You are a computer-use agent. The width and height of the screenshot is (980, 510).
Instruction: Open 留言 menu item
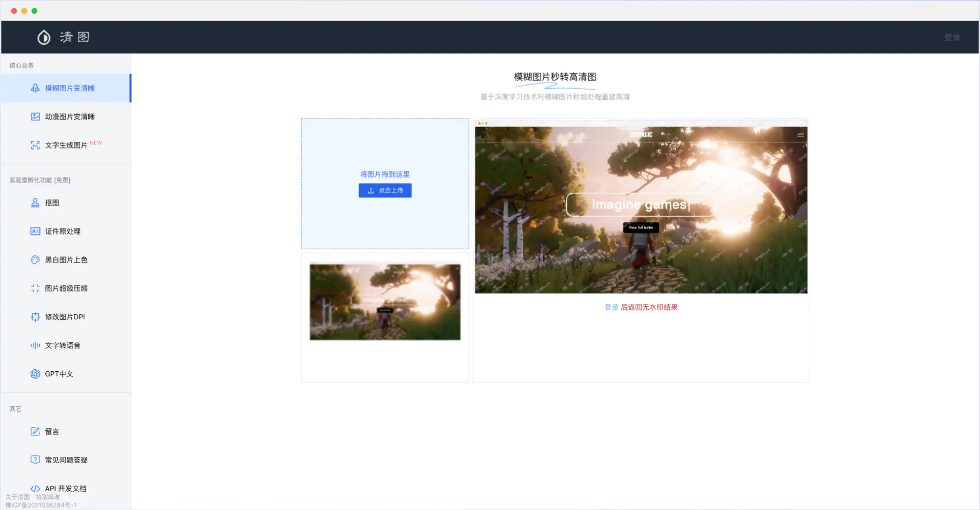(66, 431)
